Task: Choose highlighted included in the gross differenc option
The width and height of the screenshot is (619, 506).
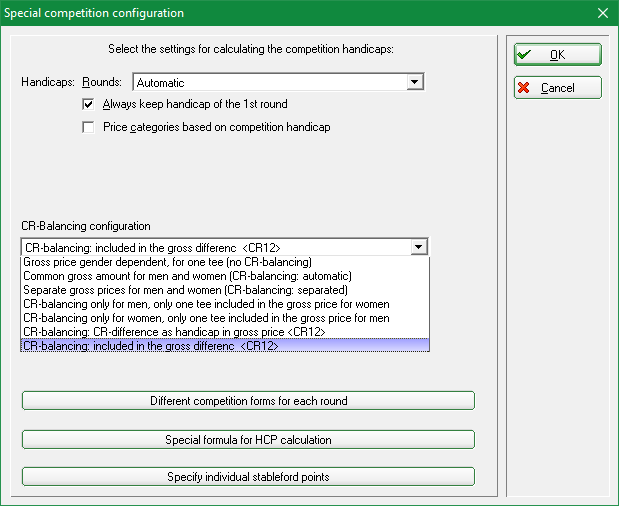Action: point(225,346)
